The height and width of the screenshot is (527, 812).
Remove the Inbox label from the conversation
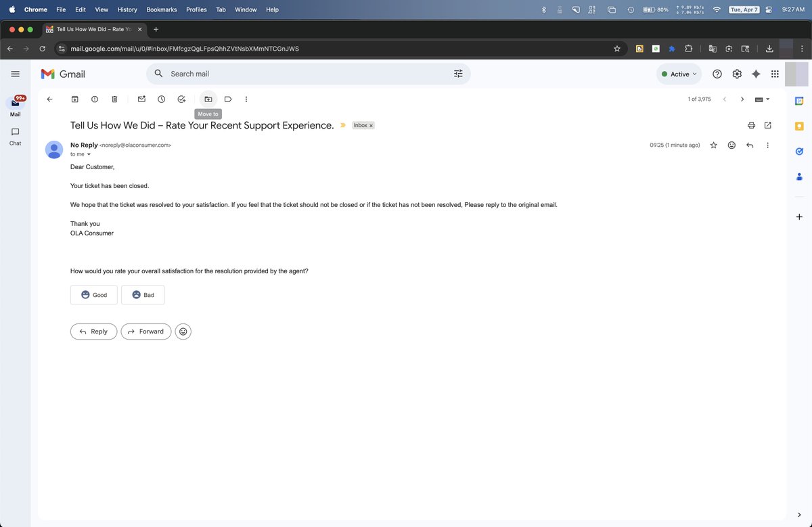371,126
